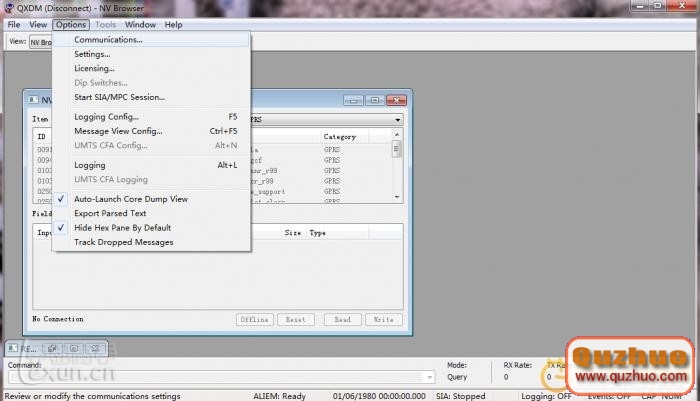Viewport: 700px width, 401px height.
Task: Minimize the NV Browser child window
Action: pos(353,100)
